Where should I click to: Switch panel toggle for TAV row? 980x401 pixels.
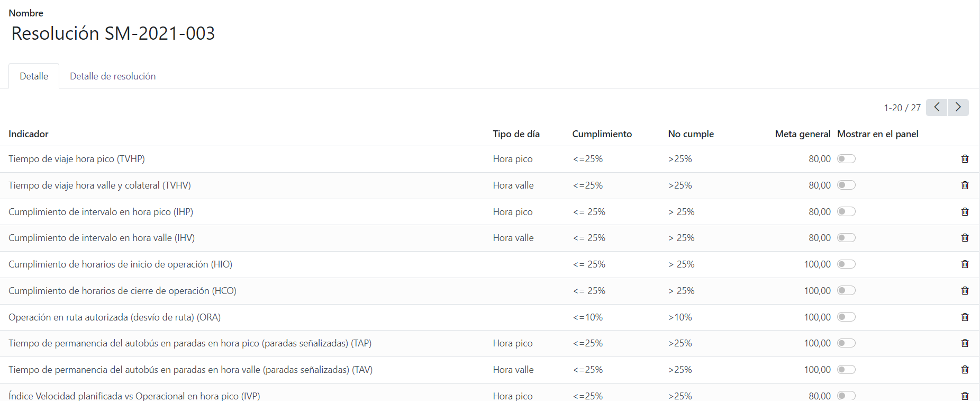[846, 370]
